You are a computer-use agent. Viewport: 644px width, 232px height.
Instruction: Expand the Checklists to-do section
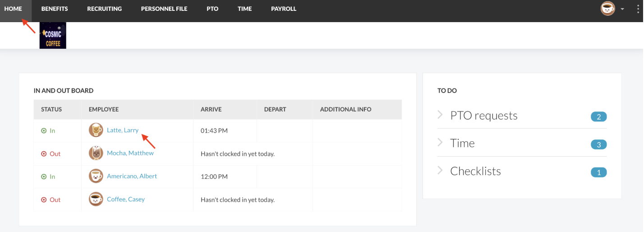pos(441,171)
